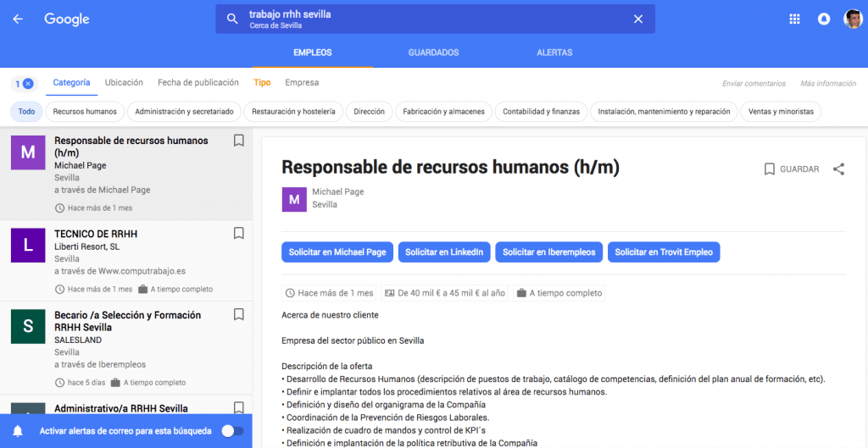
Task: Select the Categoría filter tab
Action: [71, 82]
